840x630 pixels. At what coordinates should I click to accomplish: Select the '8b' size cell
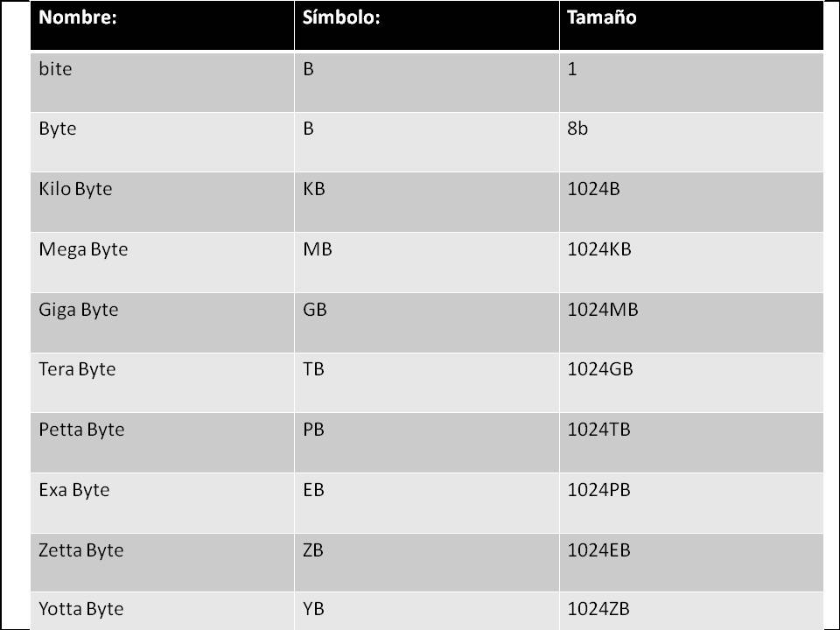(x=577, y=129)
